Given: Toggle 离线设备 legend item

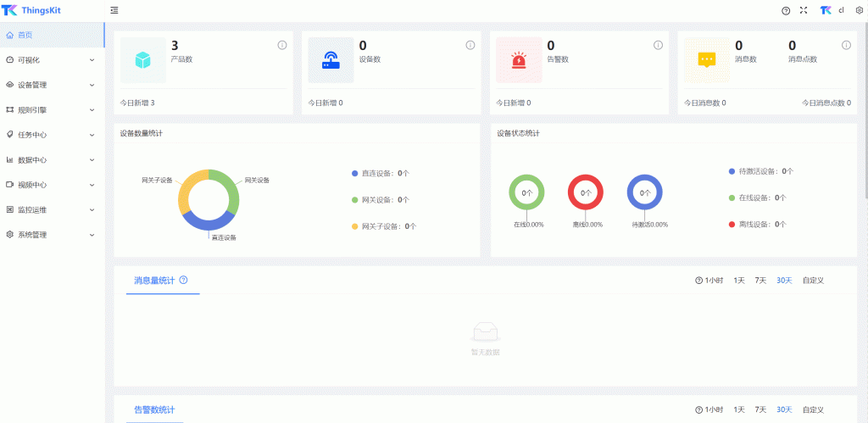Looking at the screenshot, I should (x=758, y=225).
